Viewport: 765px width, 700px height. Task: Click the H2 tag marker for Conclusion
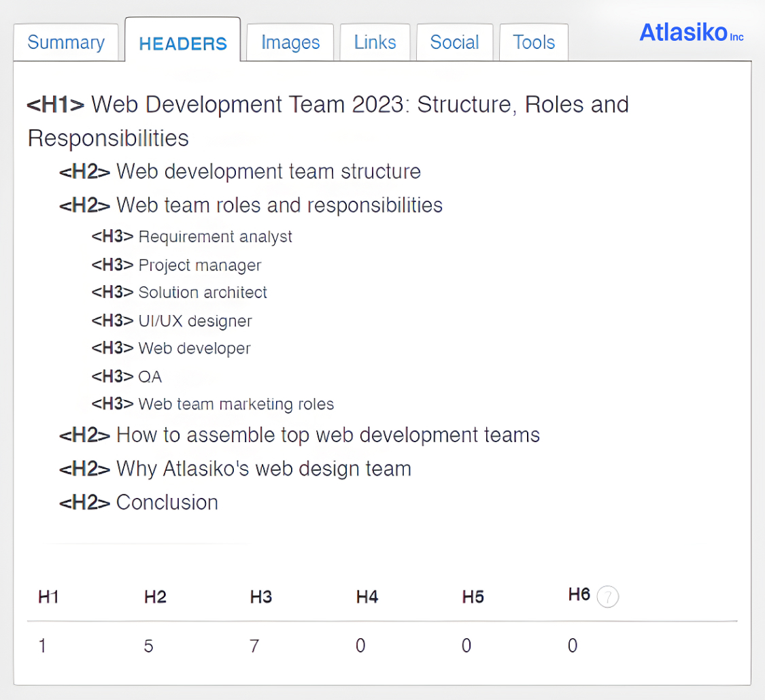(x=83, y=502)
